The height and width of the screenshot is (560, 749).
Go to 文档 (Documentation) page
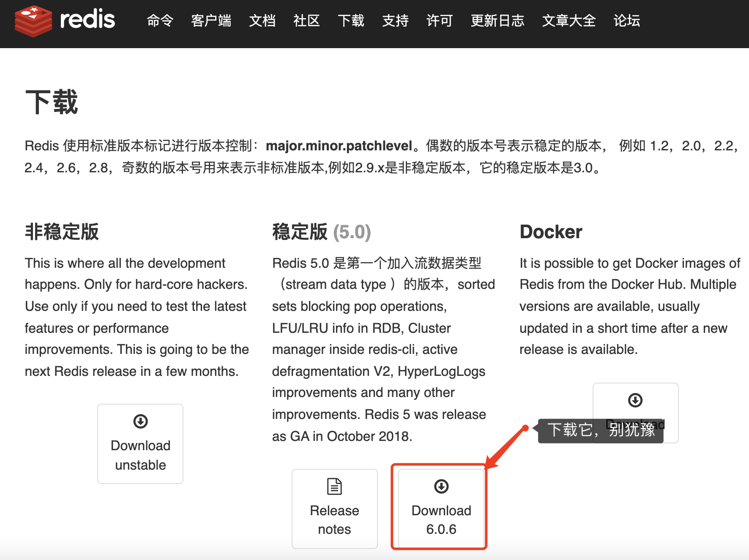262,21
